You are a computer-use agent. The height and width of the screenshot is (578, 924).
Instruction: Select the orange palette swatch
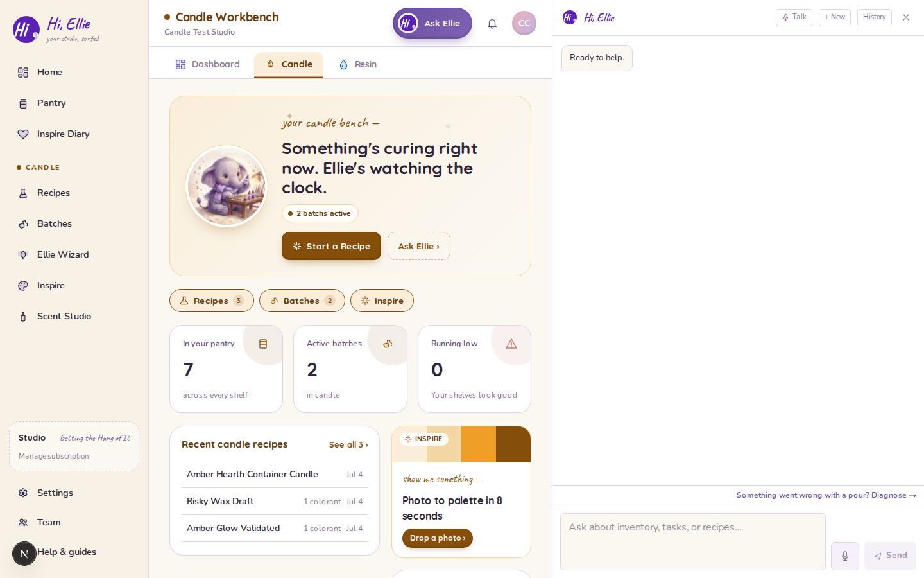[x=479, y=444]
